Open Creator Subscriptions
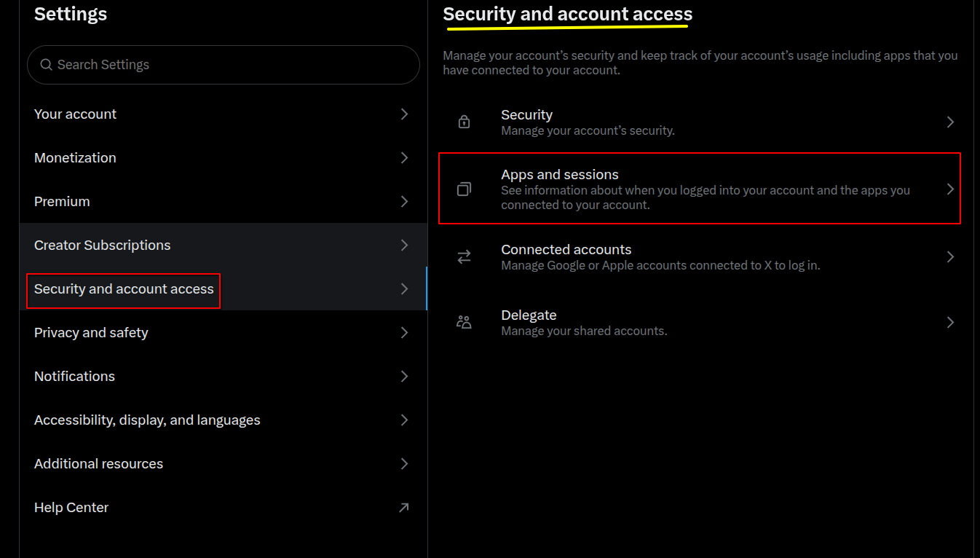 point(102,245)
